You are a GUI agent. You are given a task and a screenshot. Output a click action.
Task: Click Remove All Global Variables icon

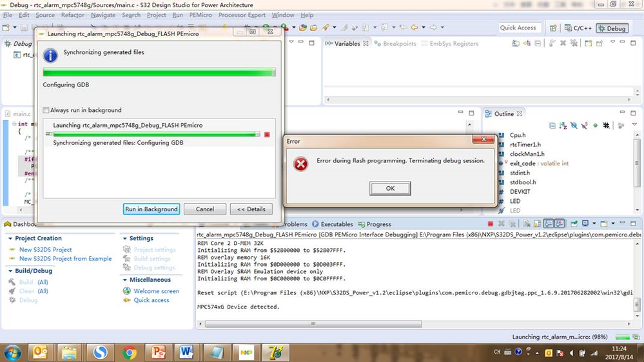click(574, 43)
